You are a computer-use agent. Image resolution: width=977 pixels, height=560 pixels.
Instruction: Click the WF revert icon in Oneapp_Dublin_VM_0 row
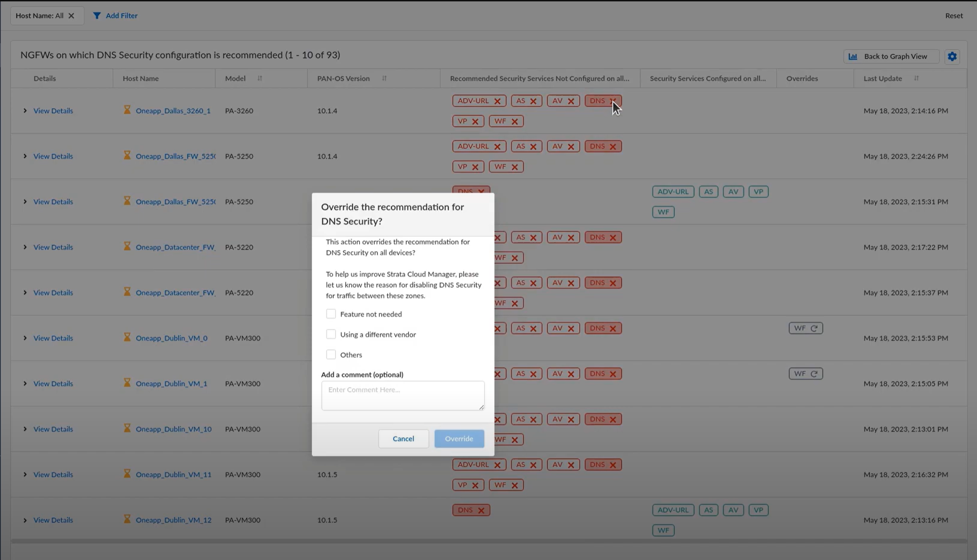point(814,328)
